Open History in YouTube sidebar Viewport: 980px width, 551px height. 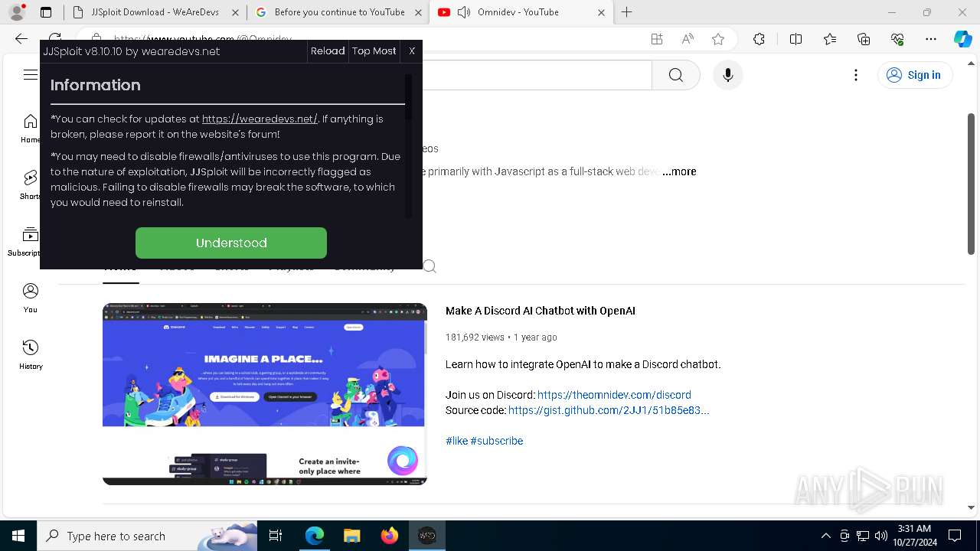coord(31,355)
